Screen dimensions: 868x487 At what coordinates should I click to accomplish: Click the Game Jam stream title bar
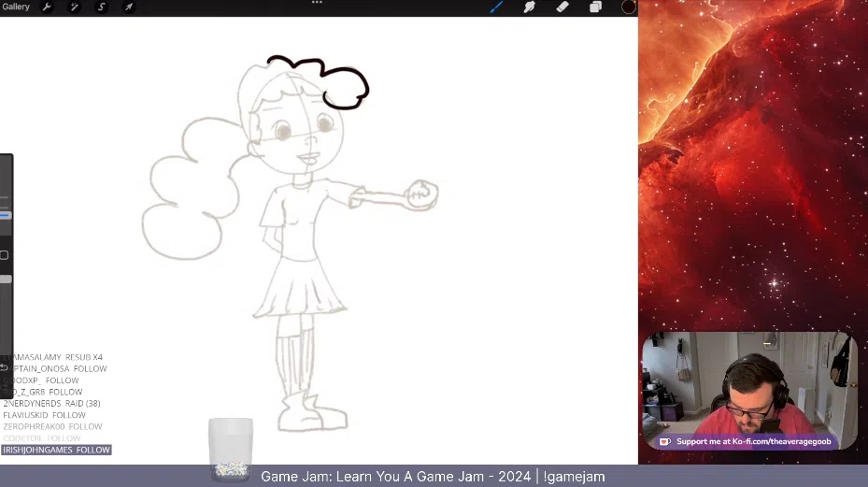point(433,477)
